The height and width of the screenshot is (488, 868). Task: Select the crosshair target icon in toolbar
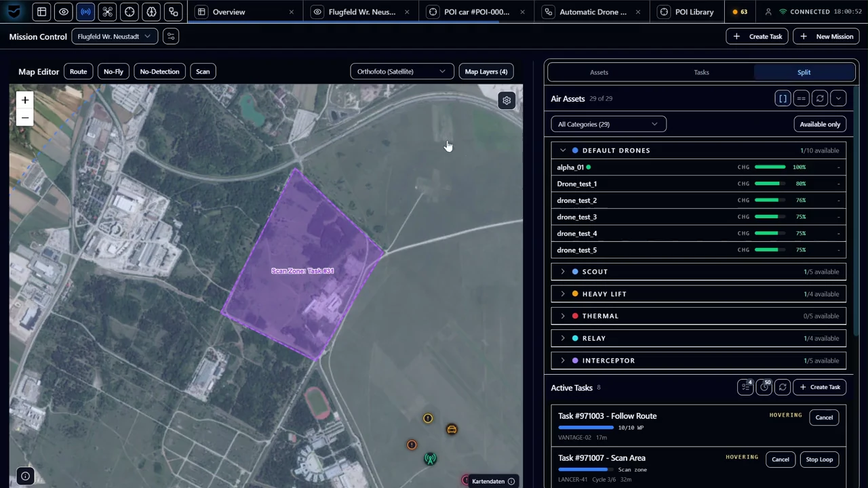coord(130,12)
